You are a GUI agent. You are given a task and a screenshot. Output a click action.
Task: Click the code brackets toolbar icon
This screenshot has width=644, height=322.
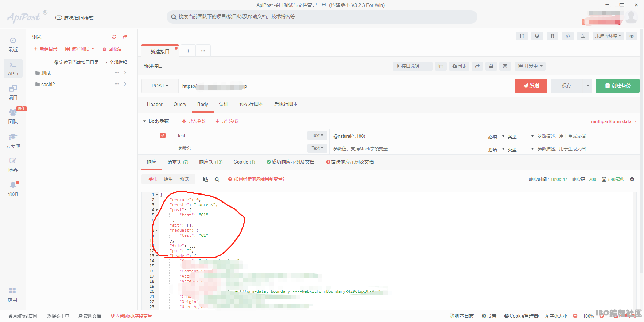point(567,36)
